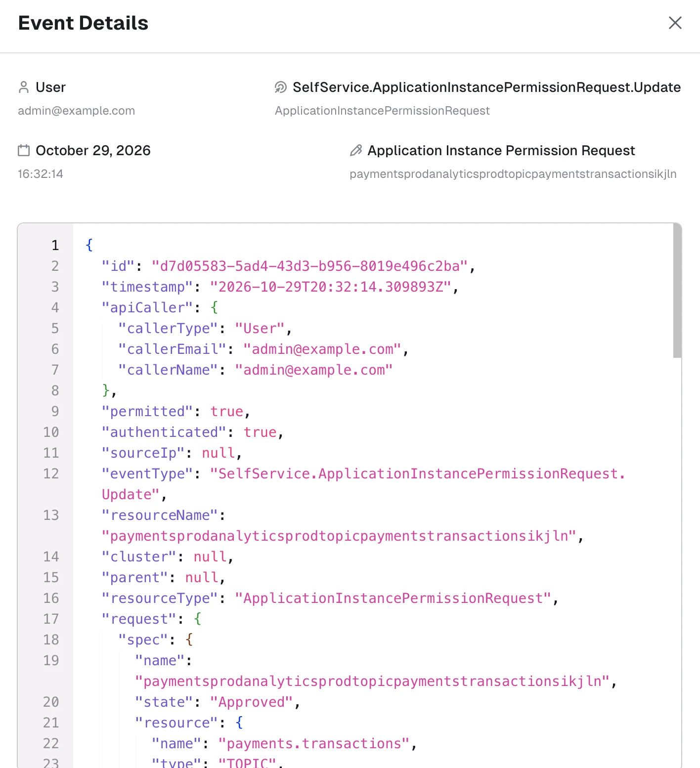Click the SelfService.ApplicationInstancePermissionRequest.Update heading

[486, 87]
